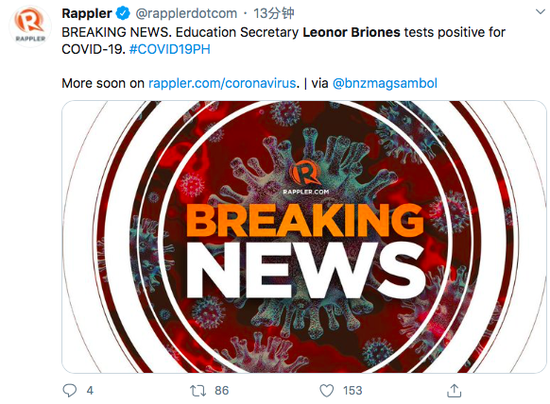
Task: Click the verified badge next to Rappler
Action: (122, 14)
